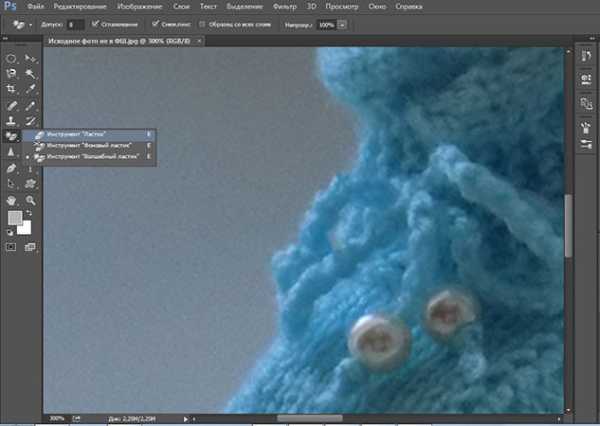Select the Eyedropper tool
This screenshot has width=600, height=426.
click(x=30, y=89)
